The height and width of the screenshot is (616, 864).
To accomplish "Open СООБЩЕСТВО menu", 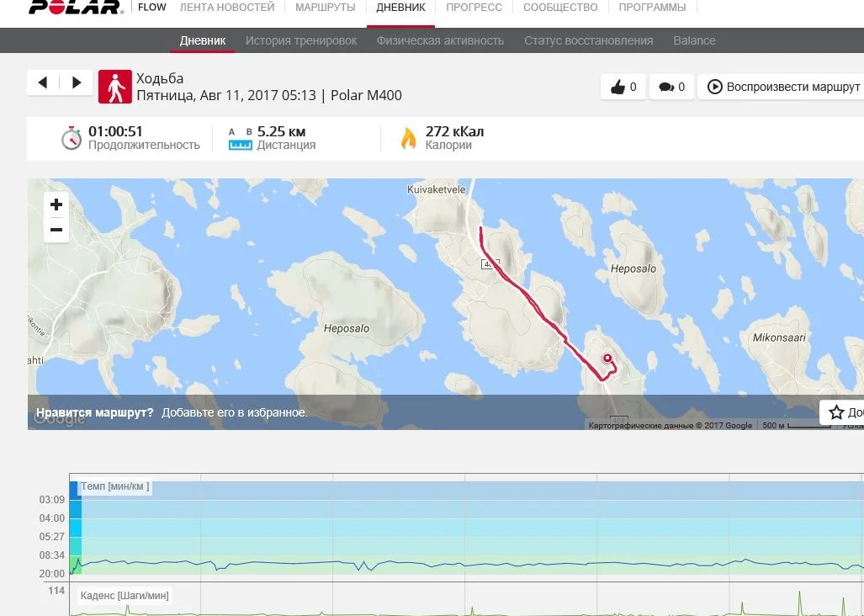I will pyautogui.click(x=560, y=8).
